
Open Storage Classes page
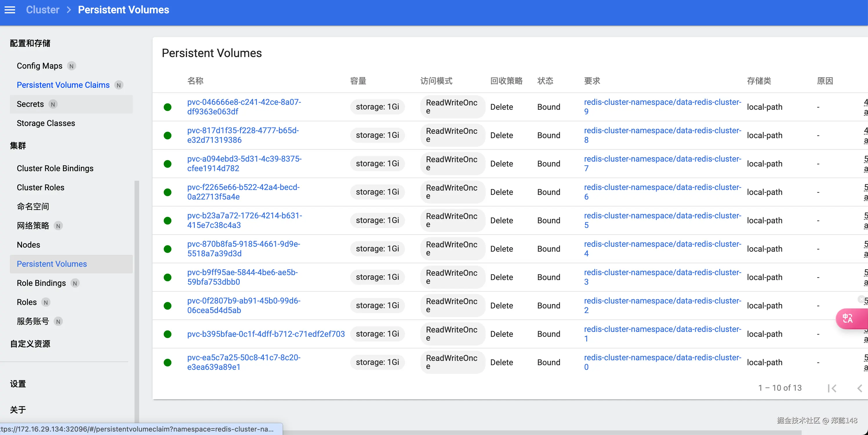(46, 123)
